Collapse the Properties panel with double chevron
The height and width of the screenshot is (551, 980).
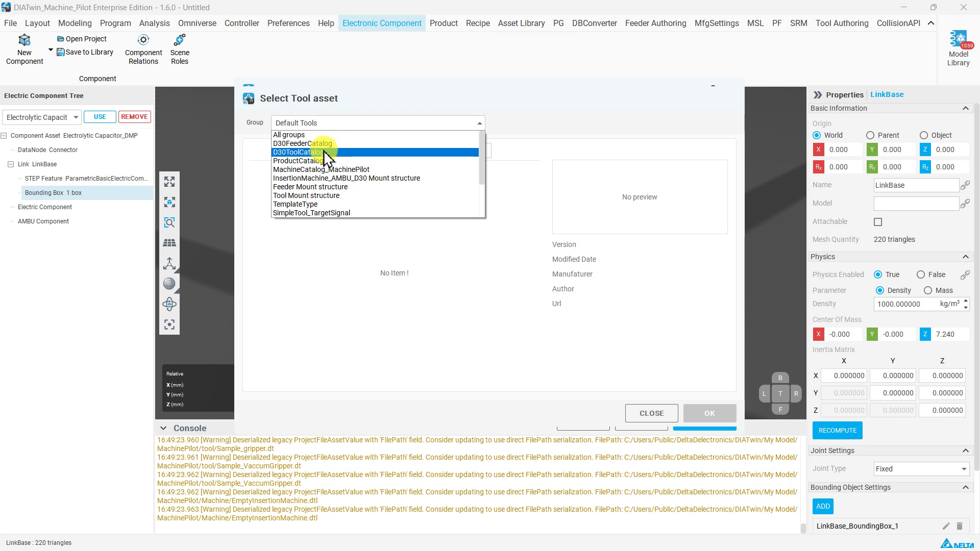click(818, 95)
